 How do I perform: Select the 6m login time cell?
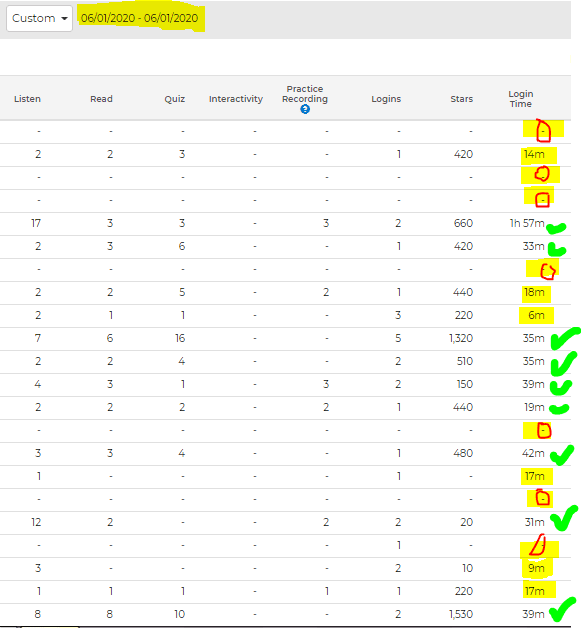pos(536,315)
